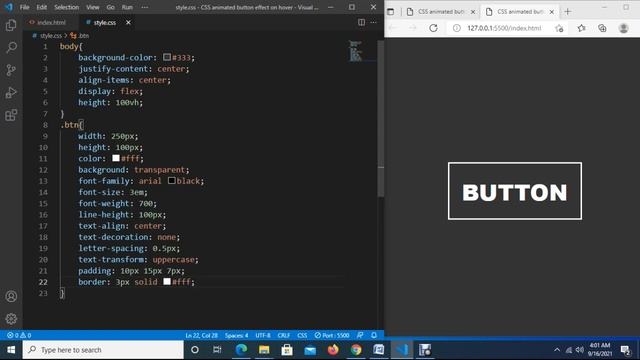Screen dimensions: 640x360
Task: Show hidden system tray icons
Action: pos(557,350)
